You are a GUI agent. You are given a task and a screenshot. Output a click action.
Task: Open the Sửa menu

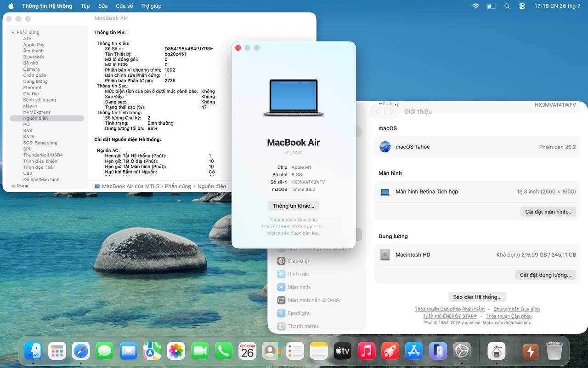[x=103, y=6]
